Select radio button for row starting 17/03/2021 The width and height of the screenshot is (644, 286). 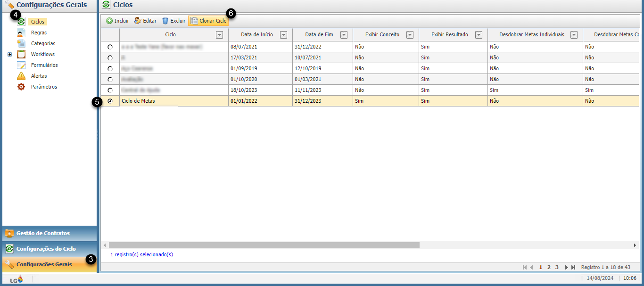point(110,58)
